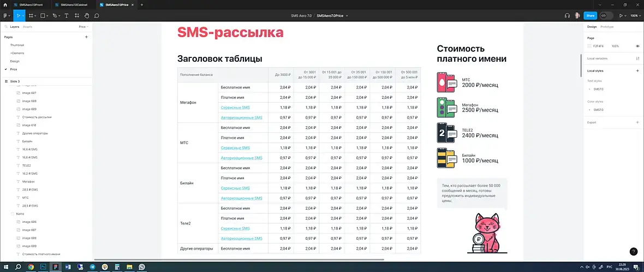Click the Share button

(590, 16)
